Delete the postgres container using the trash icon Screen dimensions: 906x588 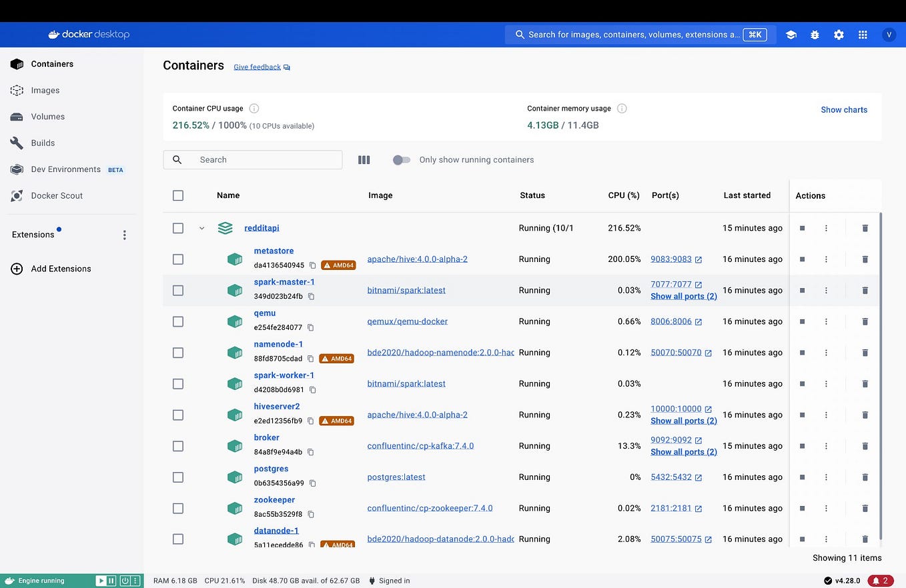pyautogui.click(x=865, y=477)
